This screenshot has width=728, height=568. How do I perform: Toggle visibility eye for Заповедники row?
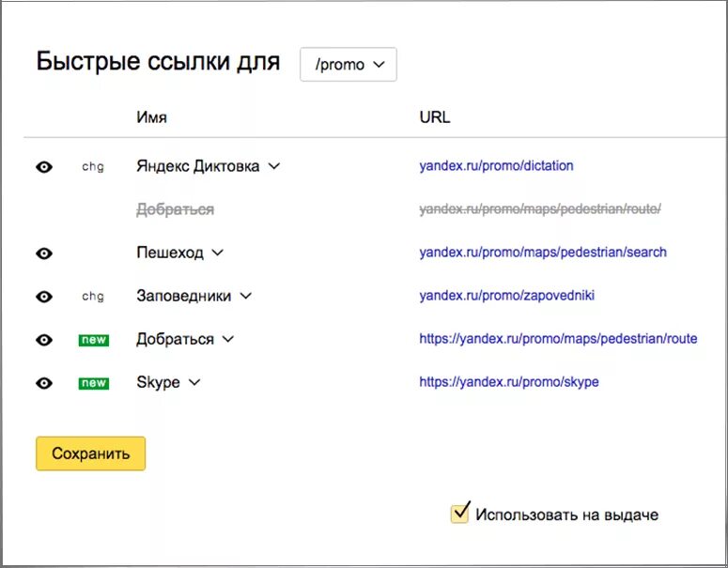[x=44, y=297]
